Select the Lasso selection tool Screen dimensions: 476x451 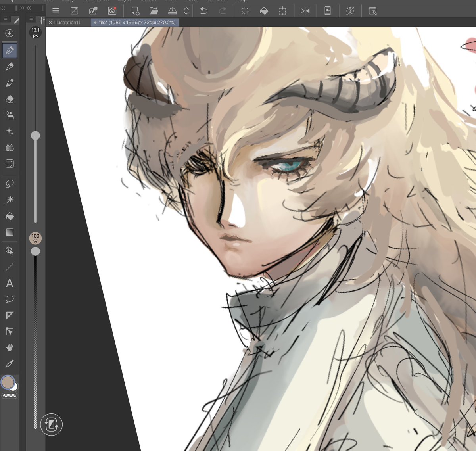tap(10, 184)
